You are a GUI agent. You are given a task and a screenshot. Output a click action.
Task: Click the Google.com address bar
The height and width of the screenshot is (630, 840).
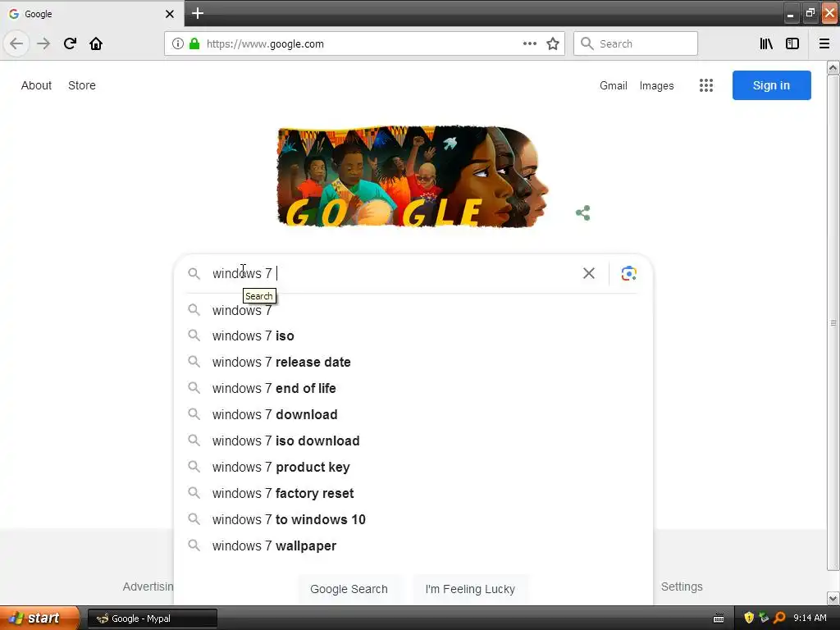[364, 44]
